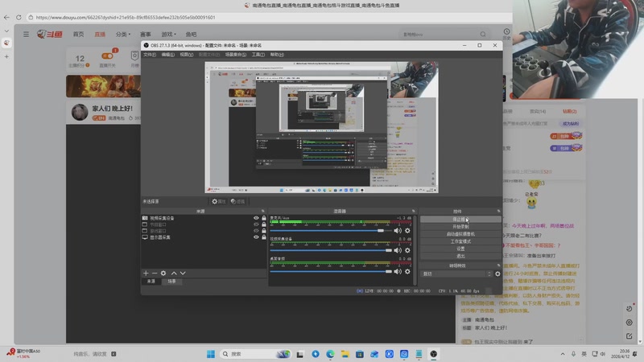This screenshot has width=644, height=362.
Task: Go back in the browser
Action: pos(6,17)
